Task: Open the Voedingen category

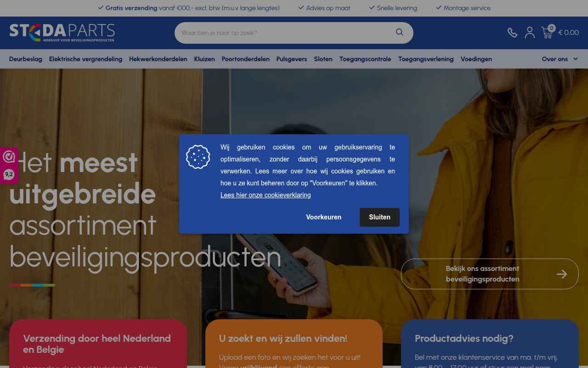Action: click(476, 59)
